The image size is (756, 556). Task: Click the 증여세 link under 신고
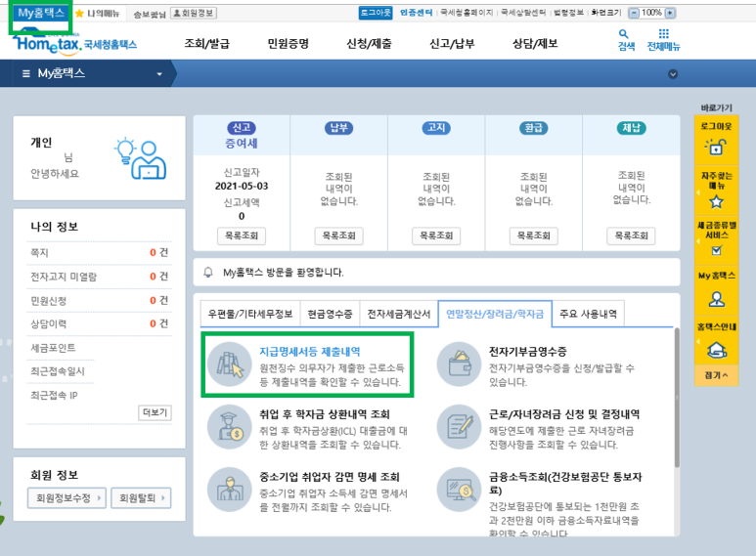(x=241, y=143)
